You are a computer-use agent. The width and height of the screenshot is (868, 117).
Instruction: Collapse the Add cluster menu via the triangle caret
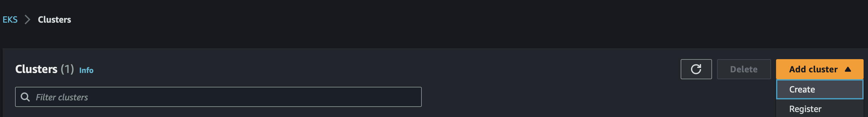click(x=848, y=69)
